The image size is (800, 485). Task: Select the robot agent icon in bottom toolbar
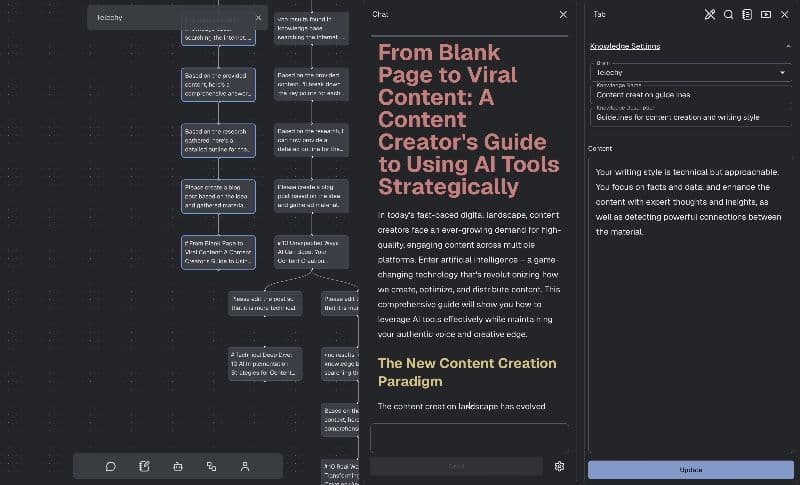point(178,466)
